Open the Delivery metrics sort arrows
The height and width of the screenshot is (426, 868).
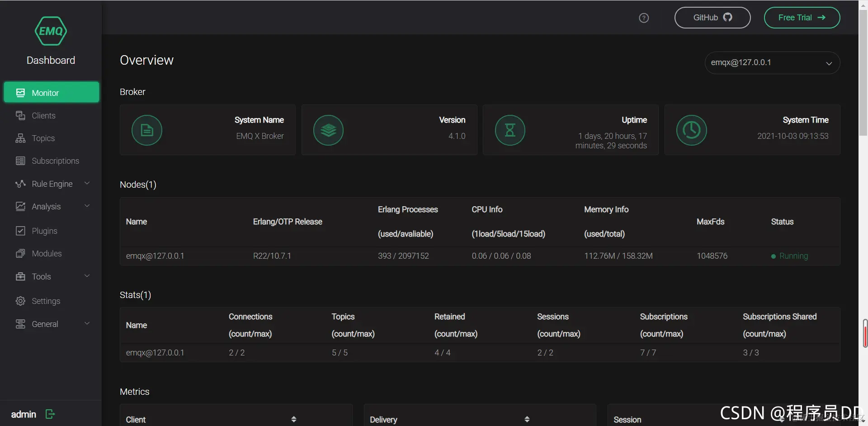coord(527,419)
